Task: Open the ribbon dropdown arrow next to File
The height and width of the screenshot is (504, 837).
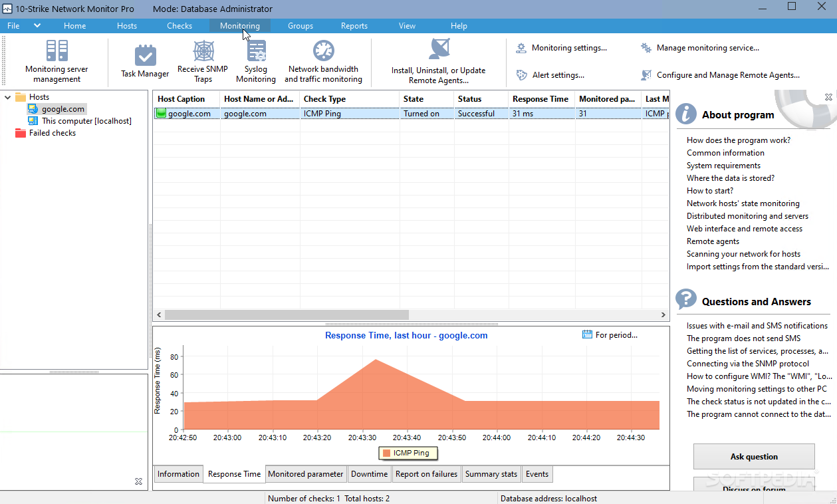Action: pos(37,25)
